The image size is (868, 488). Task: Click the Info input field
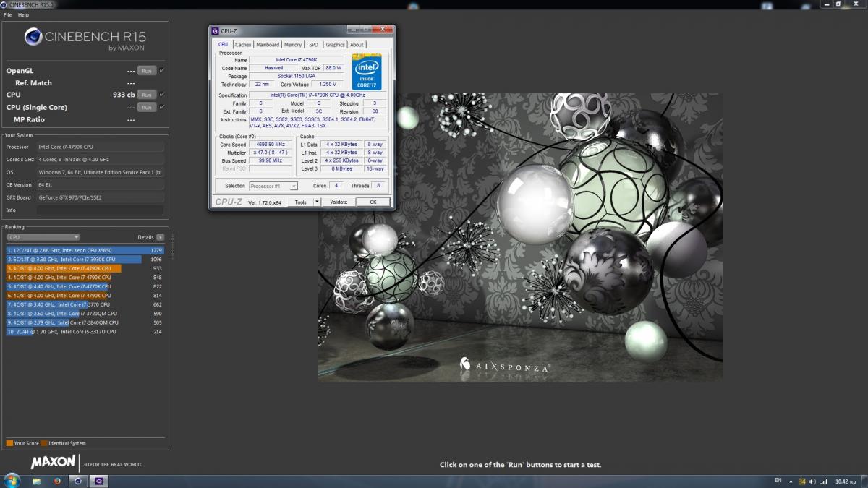(101, 210)
